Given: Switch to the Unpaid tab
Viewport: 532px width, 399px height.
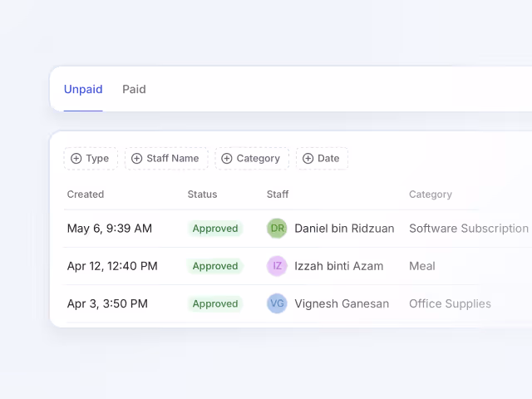Looking at the screenshot, I should pos(83,89).
